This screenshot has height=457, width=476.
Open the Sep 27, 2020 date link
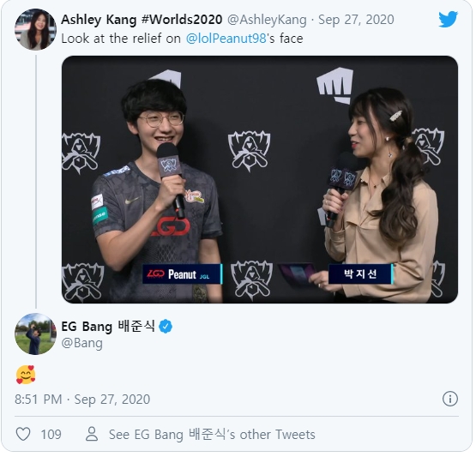(x=356, y=20)
